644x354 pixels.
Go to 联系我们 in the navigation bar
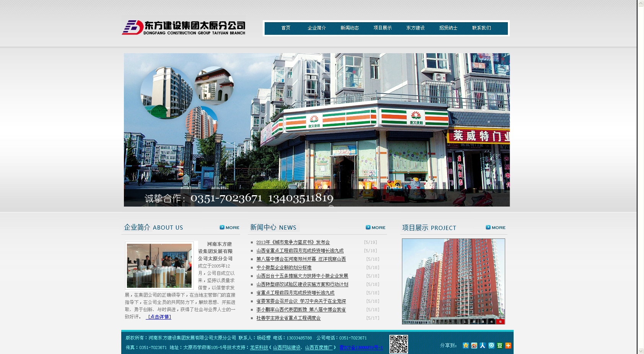click(x=481, y=28)
